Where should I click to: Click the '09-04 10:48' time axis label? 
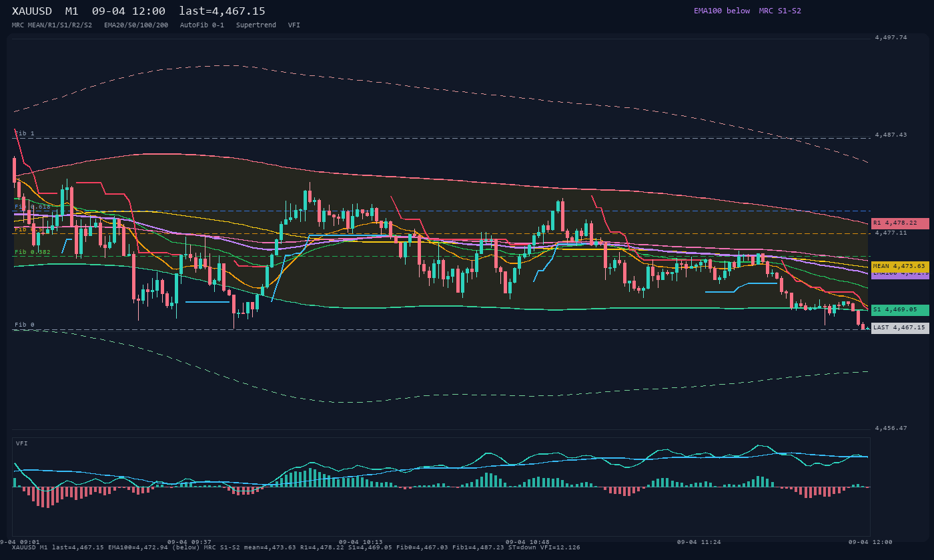[x=528, y=542]
